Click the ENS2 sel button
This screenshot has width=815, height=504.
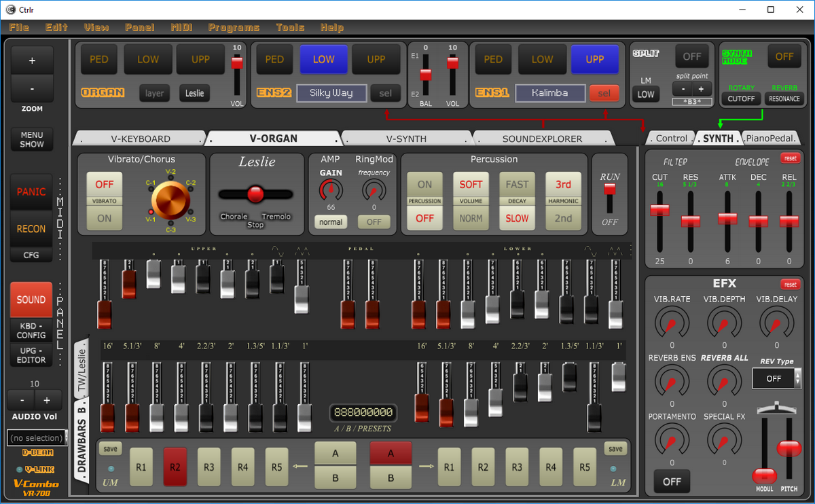386,93
